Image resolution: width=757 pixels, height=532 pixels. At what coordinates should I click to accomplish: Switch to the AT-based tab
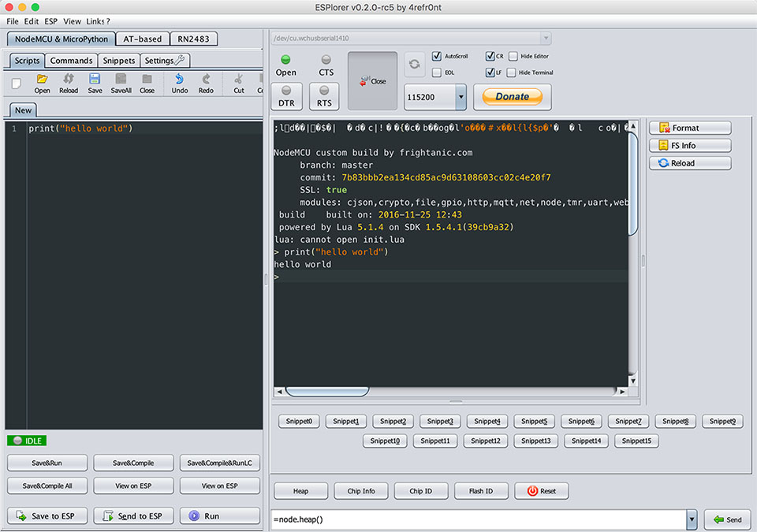[143, 39]
